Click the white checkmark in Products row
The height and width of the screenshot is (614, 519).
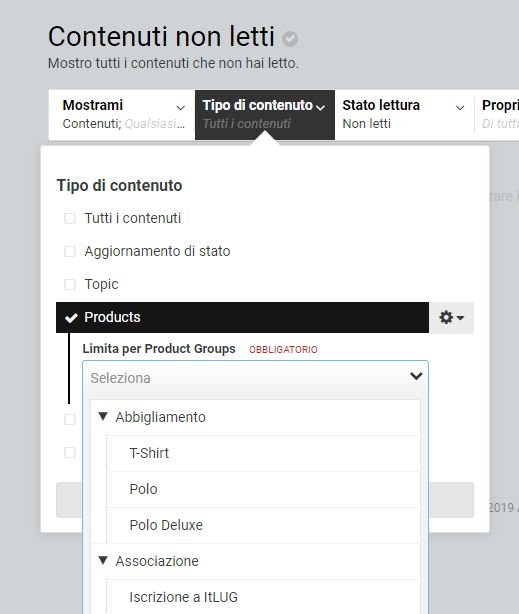pyautogui.click(x=71, y=318)
